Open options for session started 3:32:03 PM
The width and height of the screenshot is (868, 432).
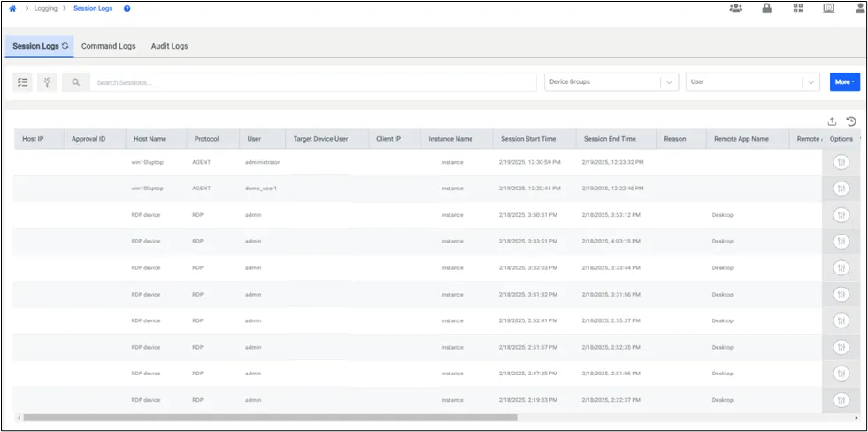[x=841, y=268]
